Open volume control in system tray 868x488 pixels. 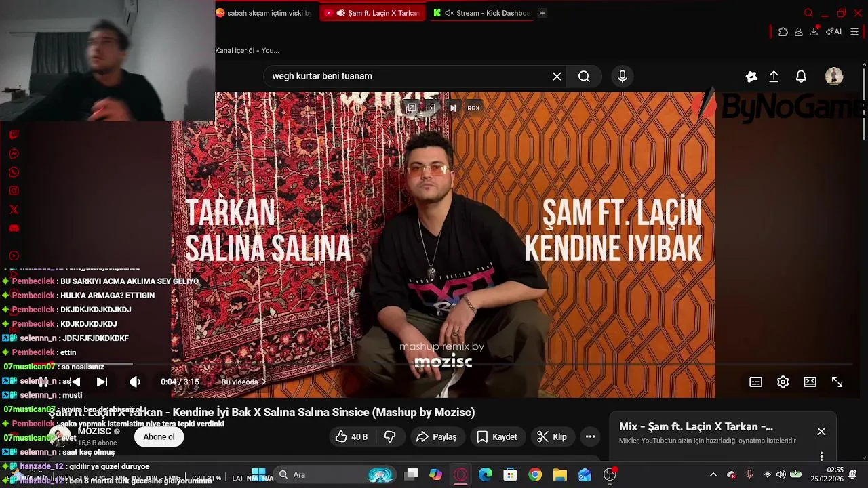tap(781, 475)
